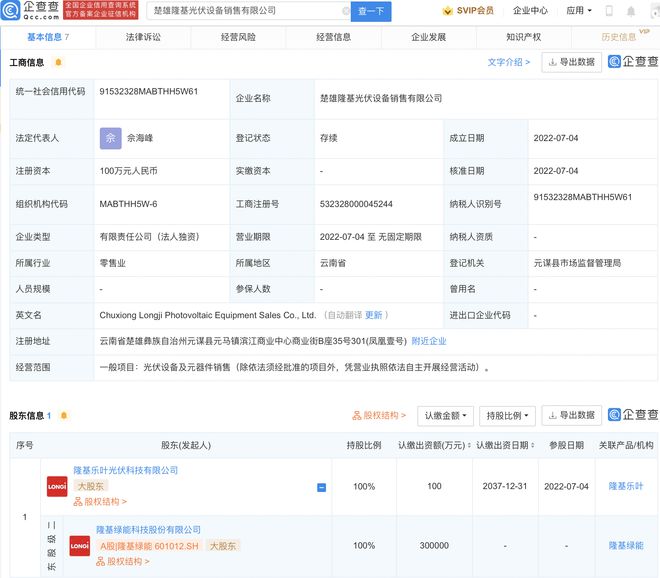Select credit code 91532328MABTHH5W61 under 统一社会信用代码

pos(149,91)
